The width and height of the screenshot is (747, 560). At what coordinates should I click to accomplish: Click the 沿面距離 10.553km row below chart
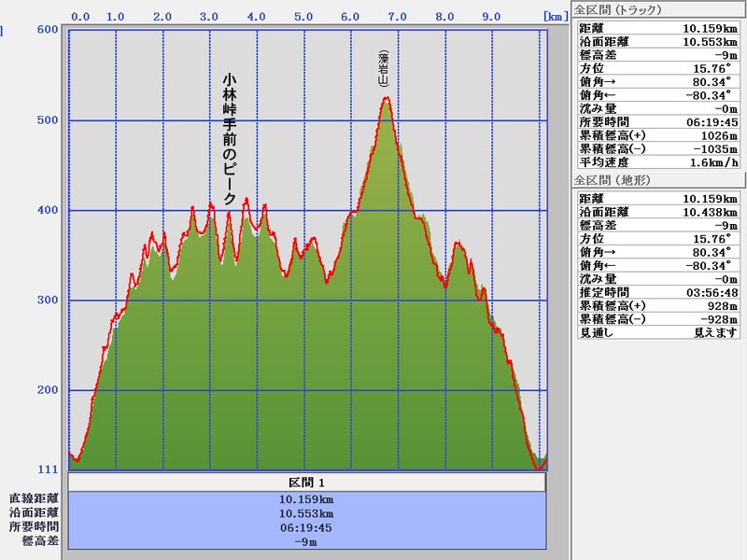(x=306, y=513)
